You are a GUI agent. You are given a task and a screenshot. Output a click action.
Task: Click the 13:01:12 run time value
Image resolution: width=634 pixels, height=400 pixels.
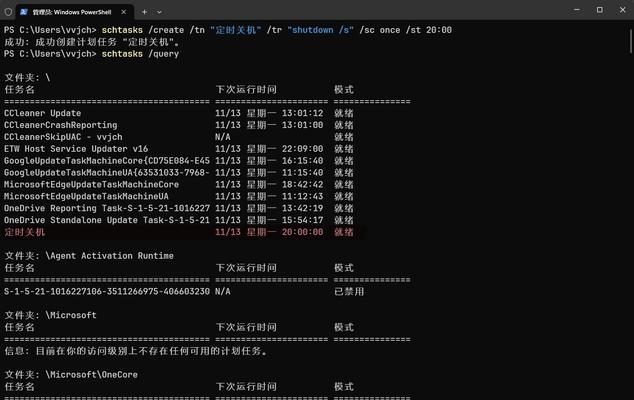[x=302, y=113]
